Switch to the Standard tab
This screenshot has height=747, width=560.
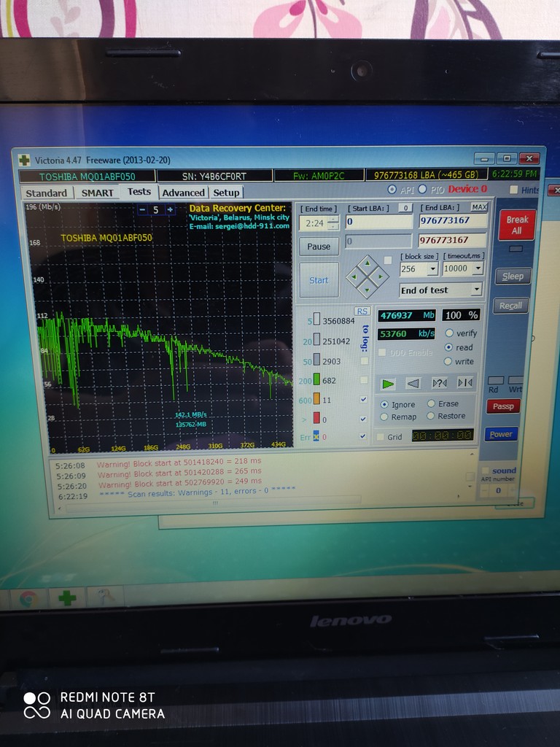(47, 193)
